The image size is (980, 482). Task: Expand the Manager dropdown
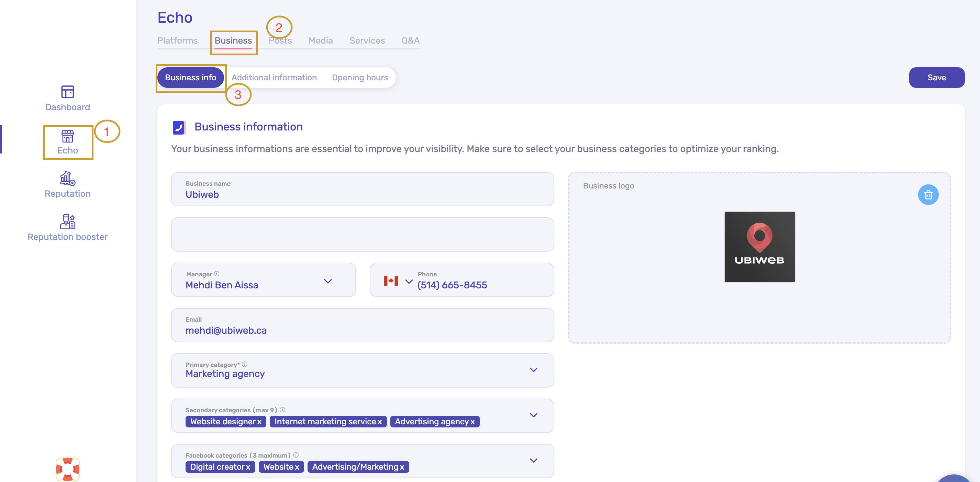coord(327,281)
